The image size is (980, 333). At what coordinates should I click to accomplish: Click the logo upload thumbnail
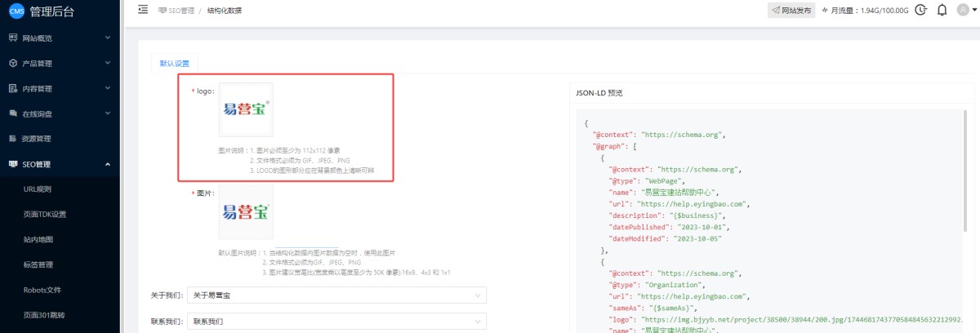pyautogui.click(x=246, y=110)
